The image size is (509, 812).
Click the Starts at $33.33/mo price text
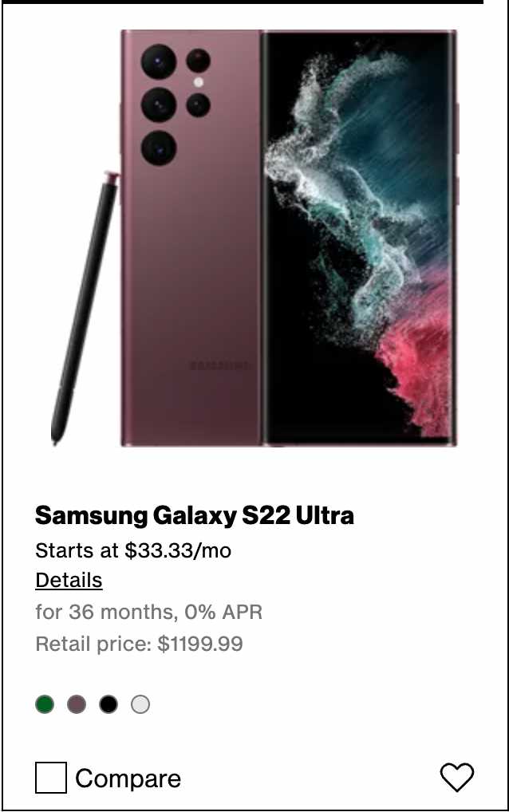coord(133,550)
